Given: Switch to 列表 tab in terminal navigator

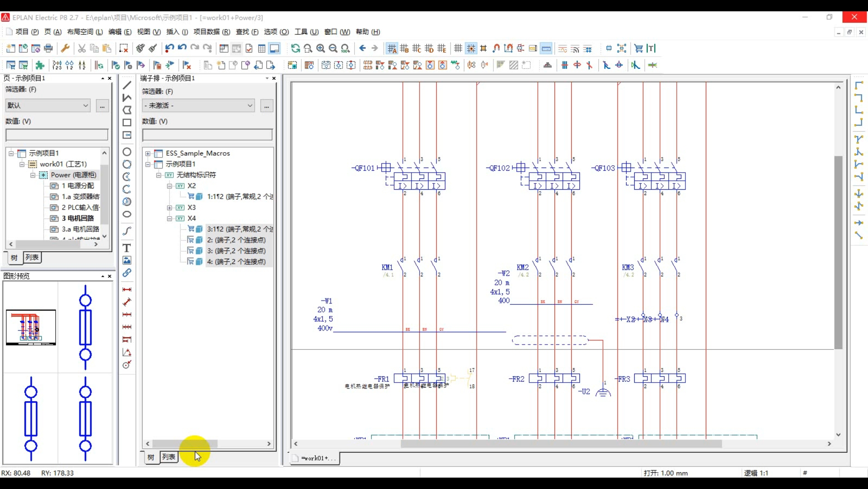Looking at the screenshot, I should pyautogui.click(x=169, y=457).
